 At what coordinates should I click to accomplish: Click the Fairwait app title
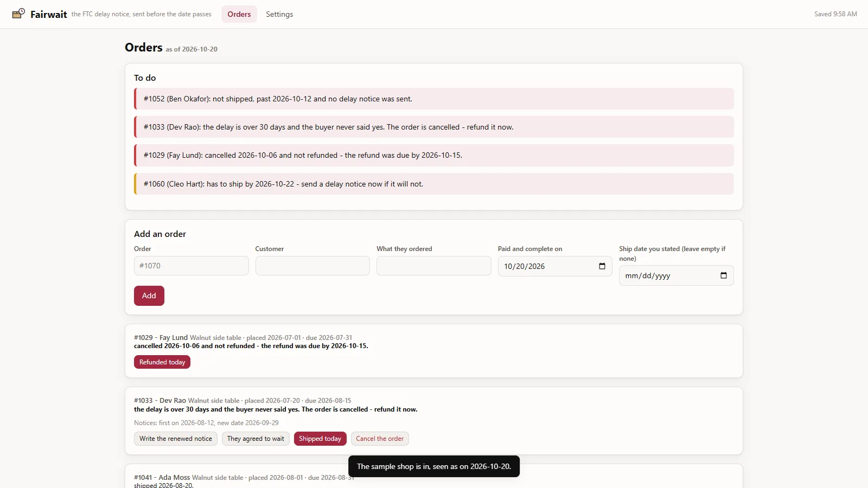pyautogui.click(x=48, y=14)
